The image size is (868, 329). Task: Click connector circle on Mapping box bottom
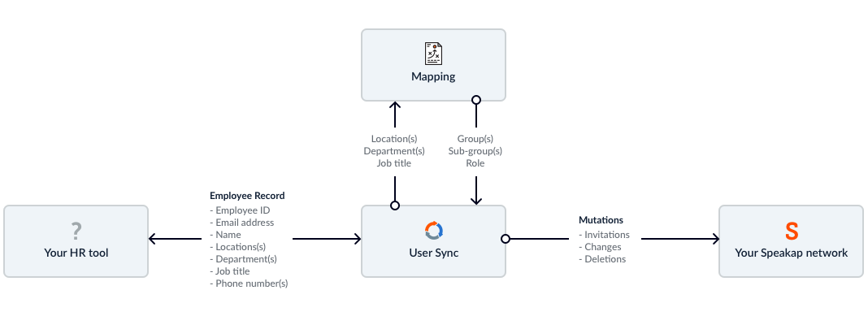(x=475, y=100)
